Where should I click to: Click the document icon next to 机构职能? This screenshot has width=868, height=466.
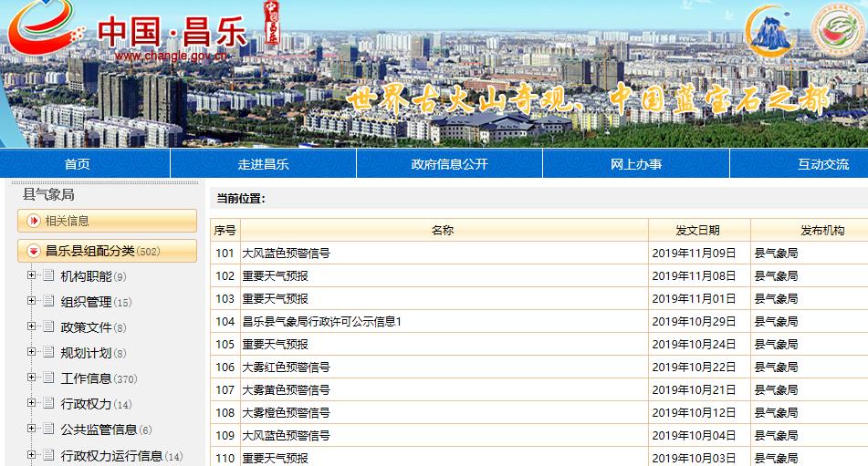[x=48, y=276]
